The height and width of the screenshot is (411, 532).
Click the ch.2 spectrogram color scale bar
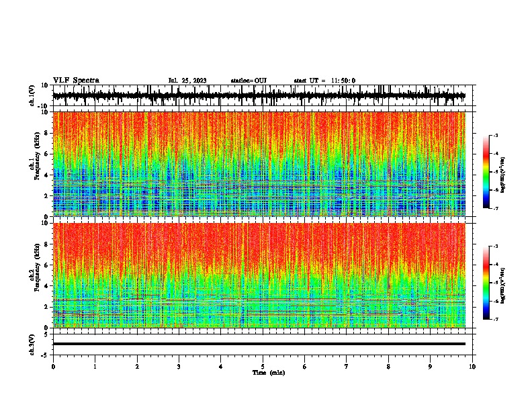pyautogui.click(x=486, y=283)
